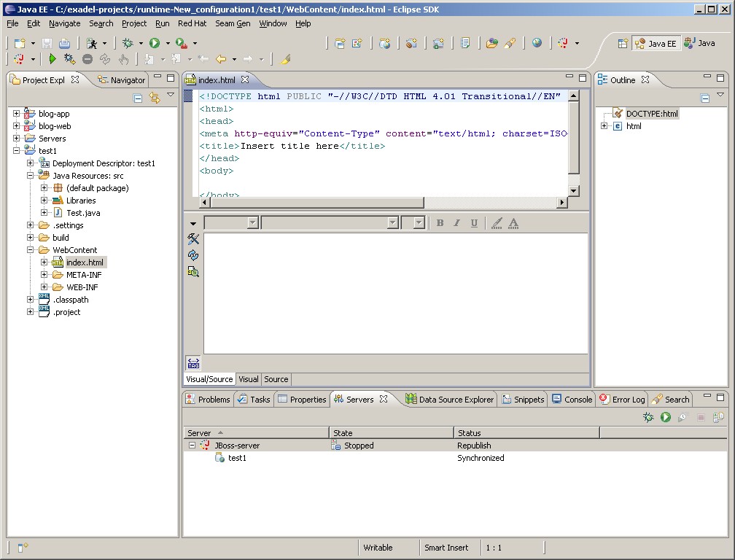Click the Italic formatting icon

tap(457, 223)
